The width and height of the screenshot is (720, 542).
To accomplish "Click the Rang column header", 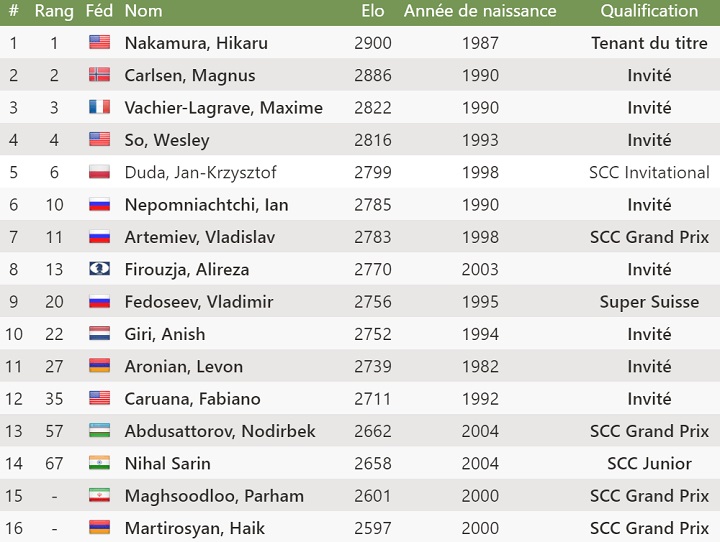I will 54,11.
